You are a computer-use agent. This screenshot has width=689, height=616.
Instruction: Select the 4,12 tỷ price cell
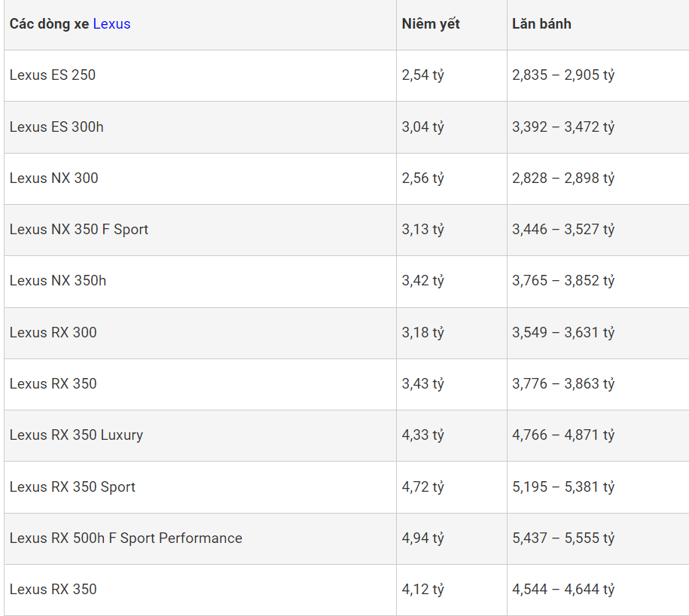click(x=422, y=590)
